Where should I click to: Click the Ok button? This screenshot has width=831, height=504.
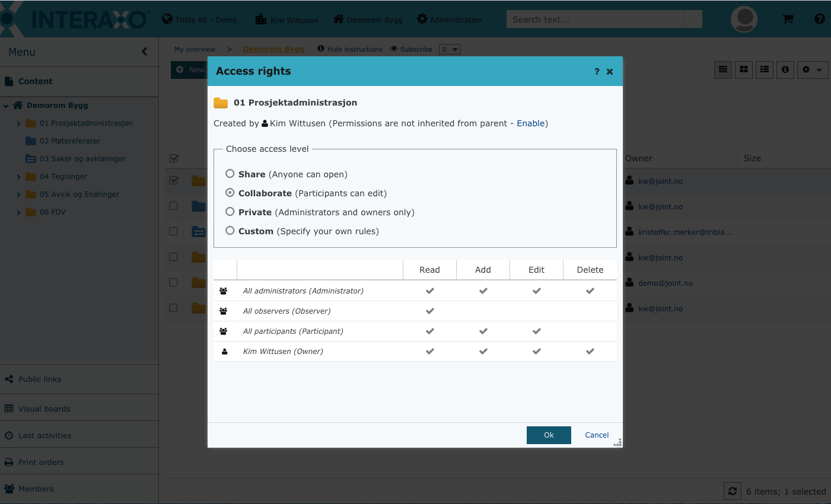[x=549, y=435]
